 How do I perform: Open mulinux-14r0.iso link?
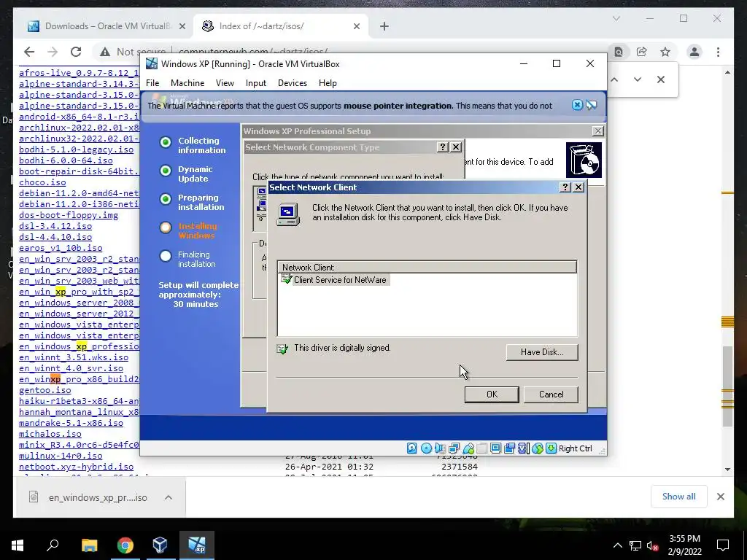(61, 456)
